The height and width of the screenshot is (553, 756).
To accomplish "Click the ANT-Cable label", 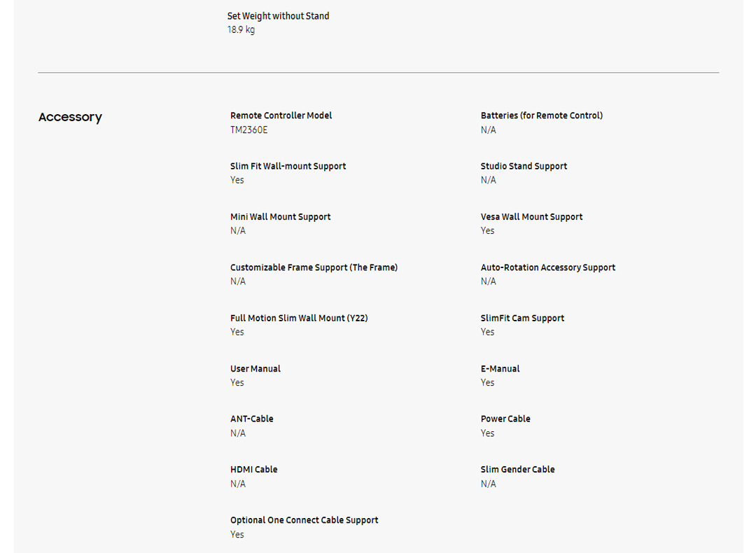I will tap(252, 419).
